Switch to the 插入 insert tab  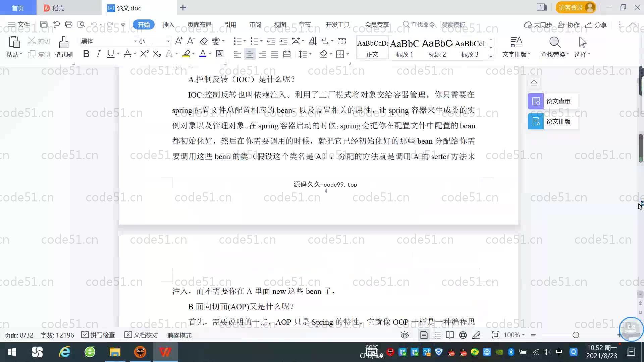coord(168,24)
